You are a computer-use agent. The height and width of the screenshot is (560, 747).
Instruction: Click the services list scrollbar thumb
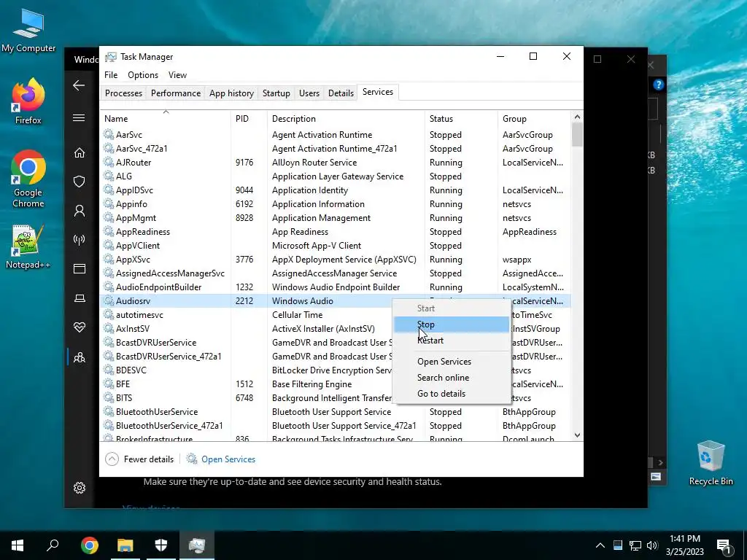pyautogui.click(x=578, y=134)
